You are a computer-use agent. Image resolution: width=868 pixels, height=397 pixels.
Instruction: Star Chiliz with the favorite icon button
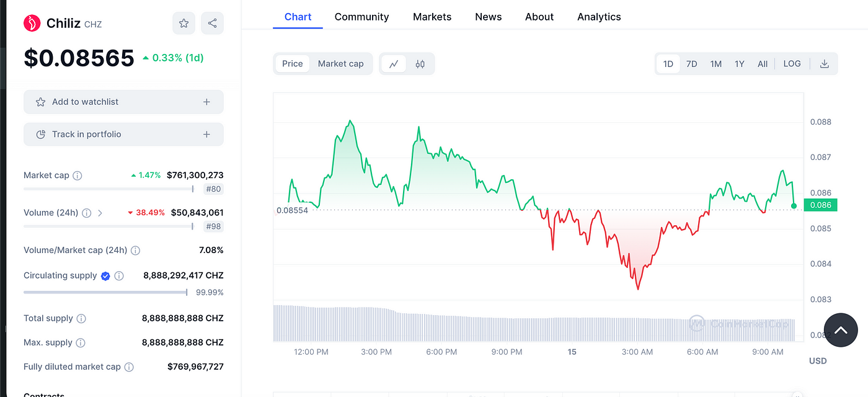[x=184, y=23]
